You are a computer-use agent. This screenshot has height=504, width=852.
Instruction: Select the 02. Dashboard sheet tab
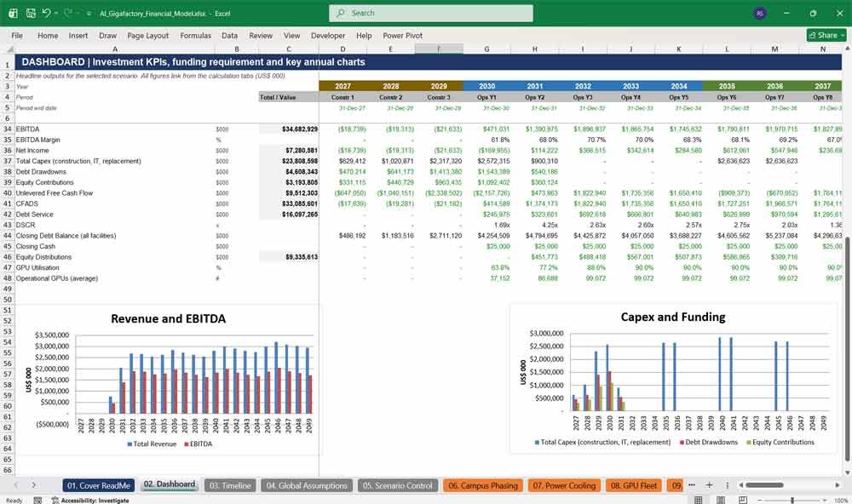point(169,484)
